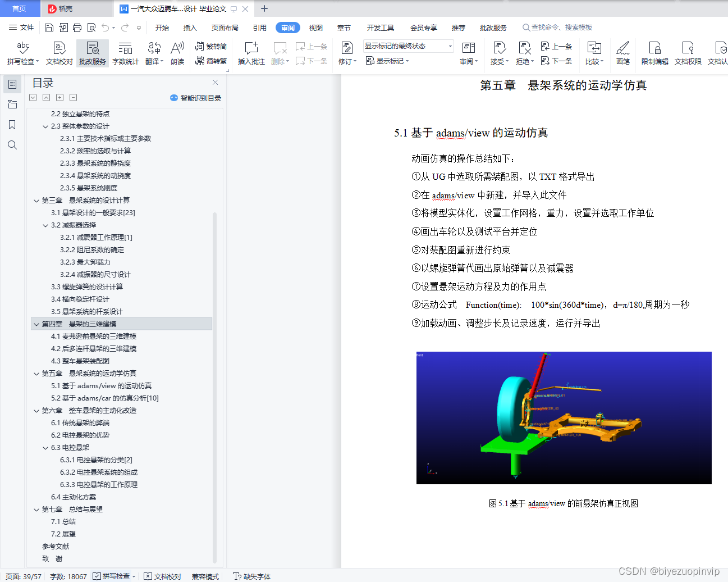728x582 pixels.
Task: Click 接受 accept change
Action: click(499, 53)
